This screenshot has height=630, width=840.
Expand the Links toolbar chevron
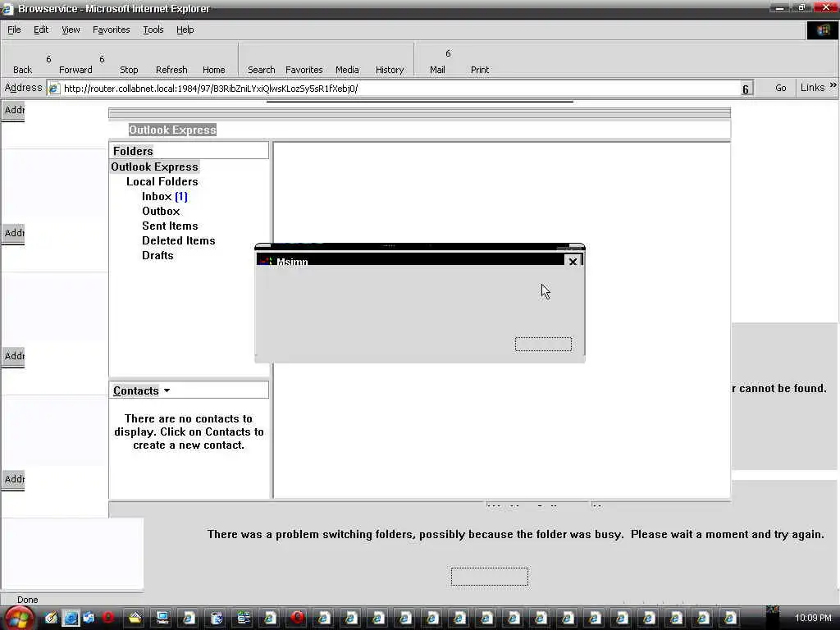(x=833, y=85)
